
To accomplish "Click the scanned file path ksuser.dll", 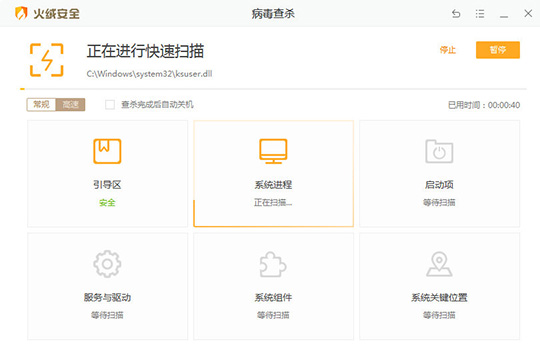I will click(x=149, y=74).
